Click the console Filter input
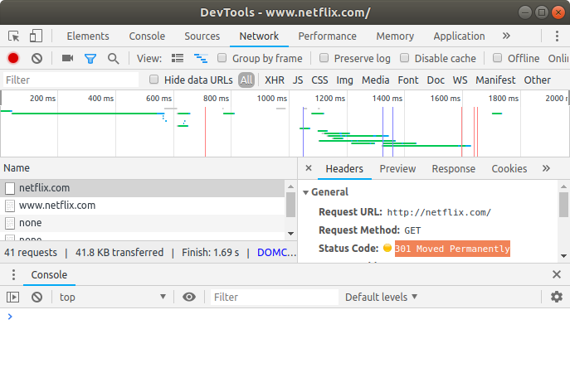 click(x=275, y=298)
